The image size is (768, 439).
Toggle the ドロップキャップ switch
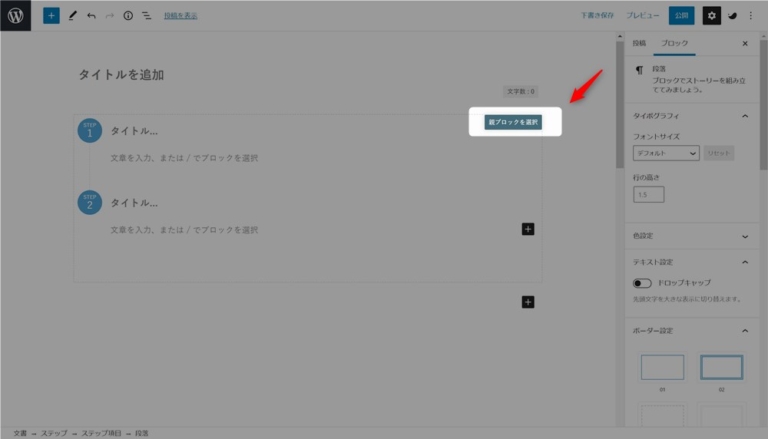click(641, 283)
